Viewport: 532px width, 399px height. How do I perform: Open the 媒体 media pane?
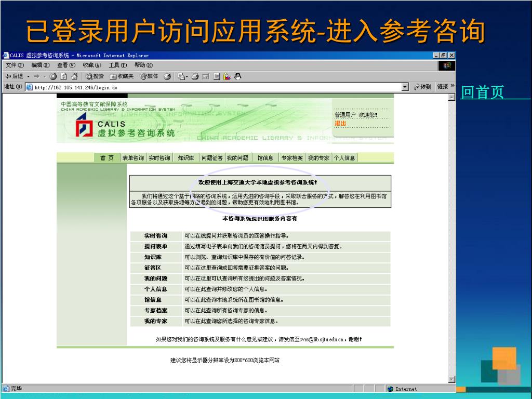[x=149, y=76]
